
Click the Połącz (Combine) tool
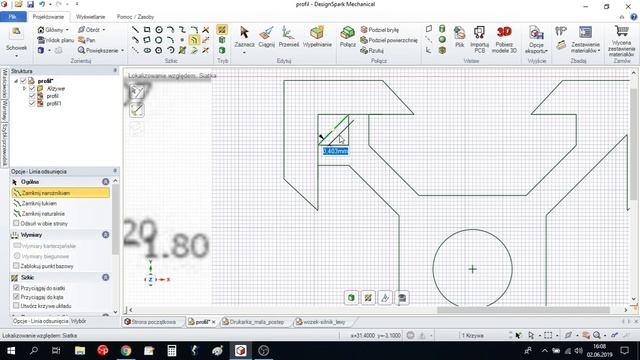pos(347,37)
